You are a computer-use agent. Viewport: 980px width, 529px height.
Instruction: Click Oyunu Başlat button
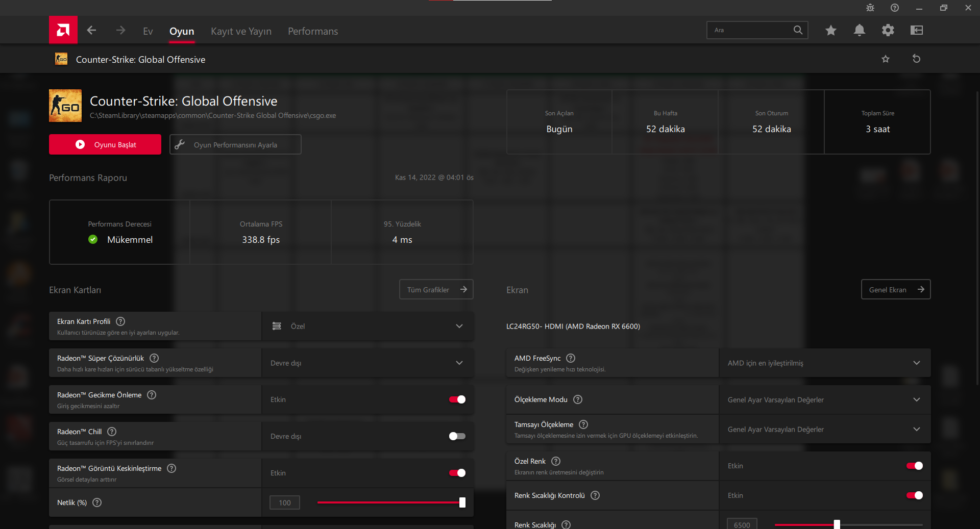105,144
